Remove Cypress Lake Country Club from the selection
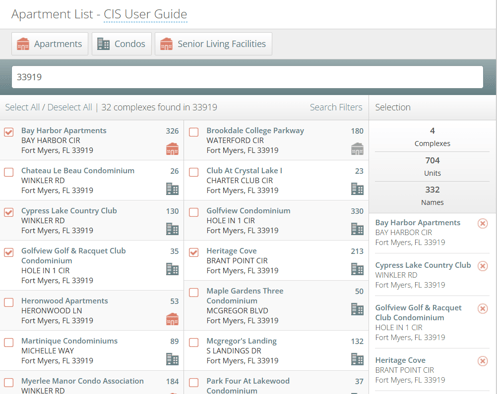 (482, 266)
